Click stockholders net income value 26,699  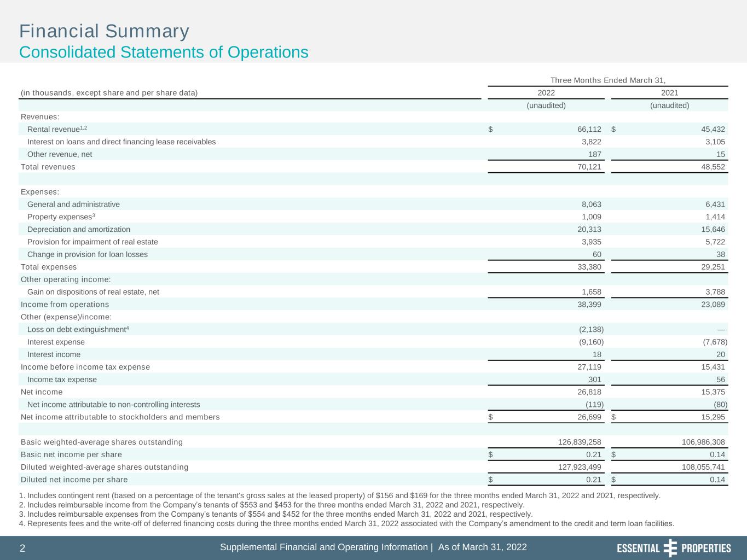click(589, 417)
